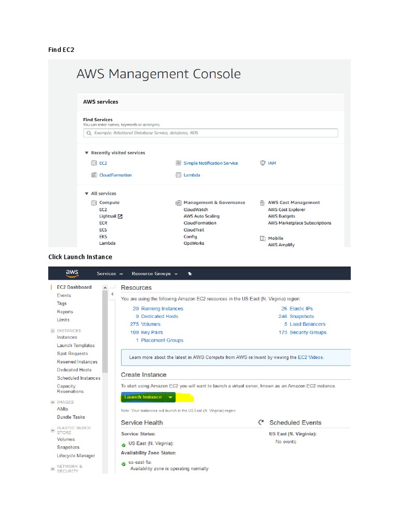The image size is (399, 532).
Task: Open EKS under Compute
Action: [x=103, y=236]
